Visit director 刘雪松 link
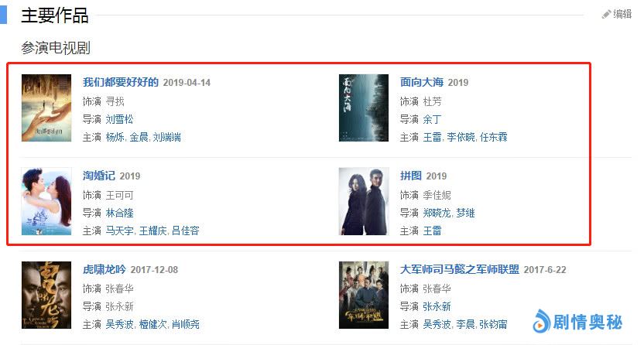The height and width of the screenshot is (345, 644). coord(119,119)
